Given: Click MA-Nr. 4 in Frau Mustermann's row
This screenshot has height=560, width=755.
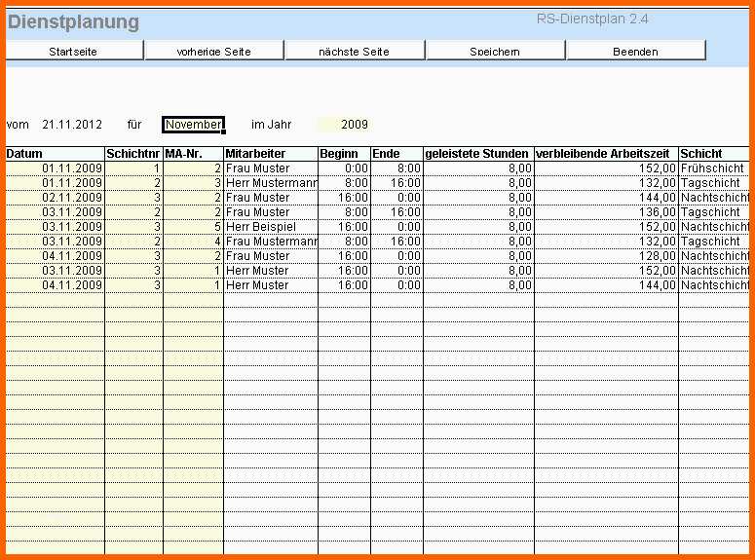Looking at the screenshot, I should point(193,242).
